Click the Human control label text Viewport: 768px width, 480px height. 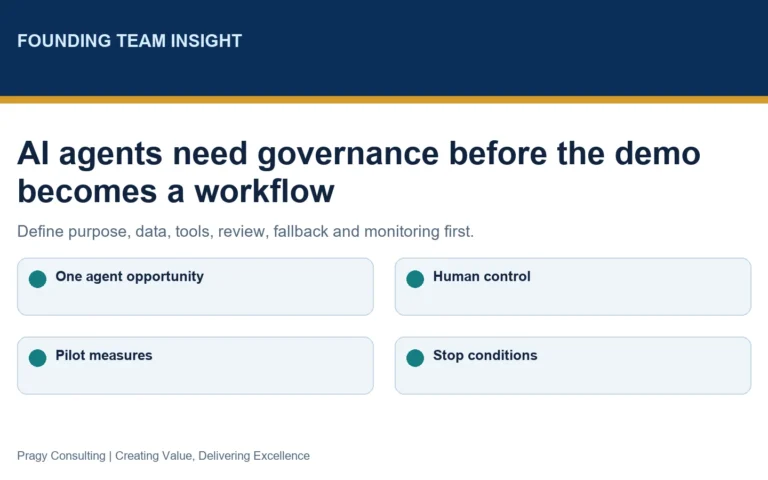point(481,277)
